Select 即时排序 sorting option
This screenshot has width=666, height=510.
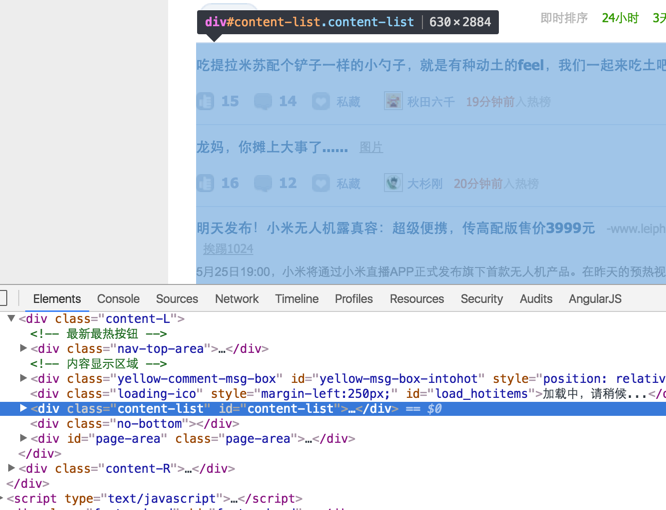click(x=564, y=18)
